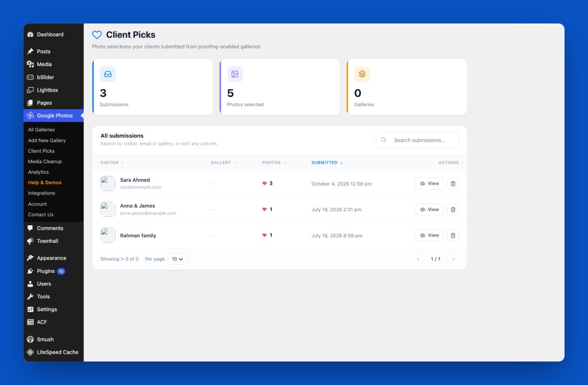This screenshot has height=385, width=588.
Task: Open Contact Us submenu item
Action: click(x=41, y=215)
